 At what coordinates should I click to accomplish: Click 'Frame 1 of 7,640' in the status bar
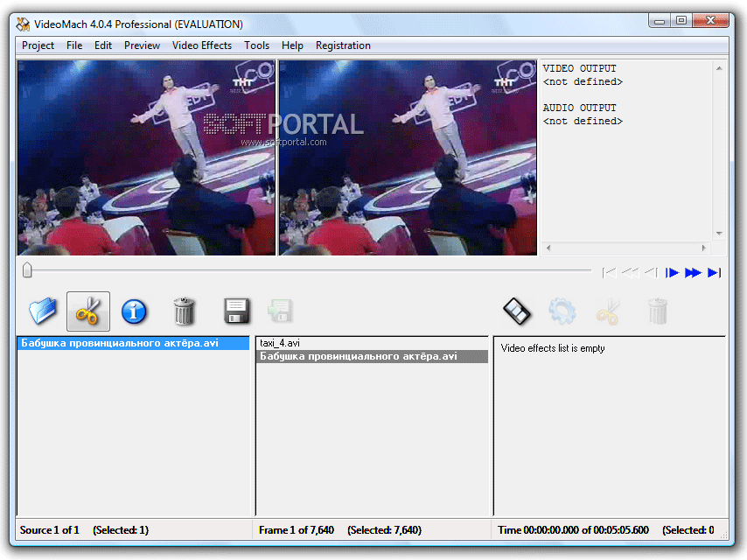[x=297, y=530]
